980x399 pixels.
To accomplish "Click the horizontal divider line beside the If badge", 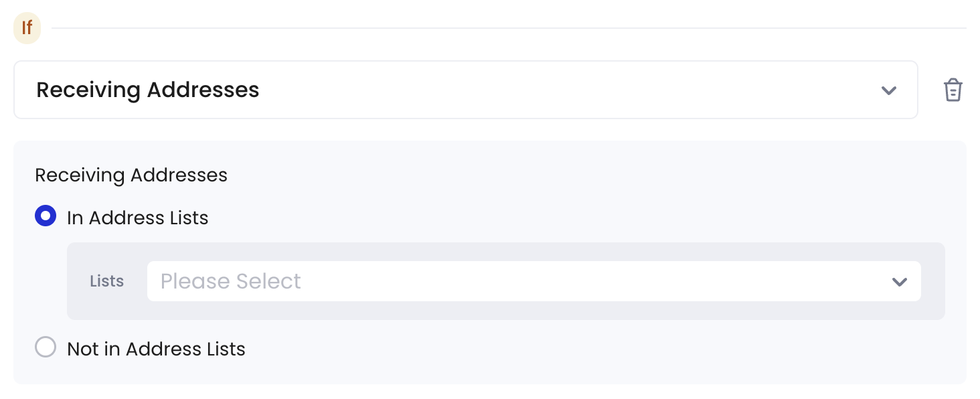I will 509,28.
